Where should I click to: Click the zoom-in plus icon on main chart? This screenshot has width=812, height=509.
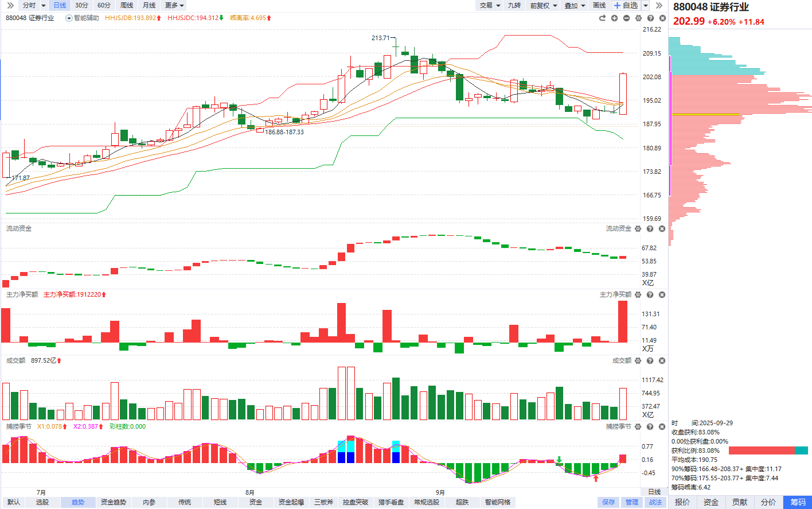click(614, 18)
